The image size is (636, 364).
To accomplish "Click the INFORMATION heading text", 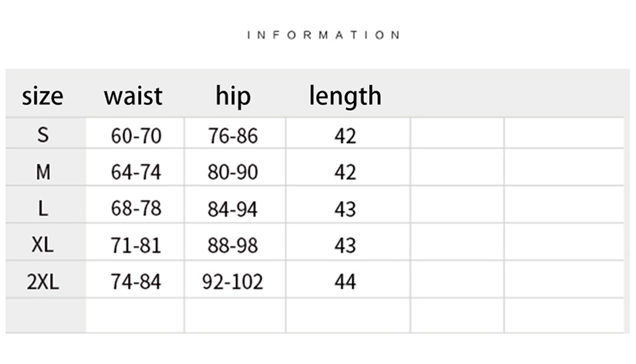I will 323,35.
